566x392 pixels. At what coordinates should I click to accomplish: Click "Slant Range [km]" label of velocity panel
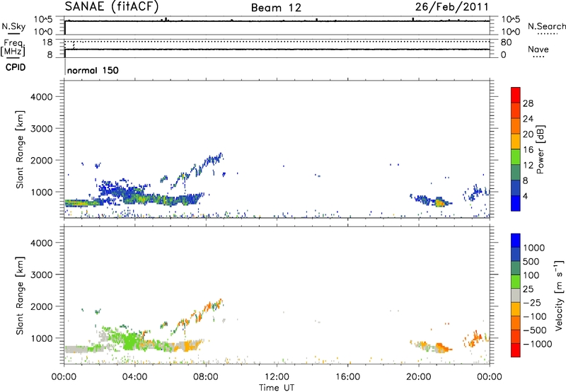click(x=20, y=296)
